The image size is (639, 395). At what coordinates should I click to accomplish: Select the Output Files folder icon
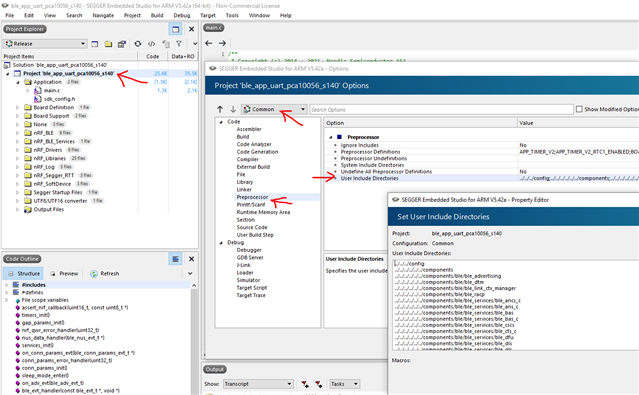28,210
